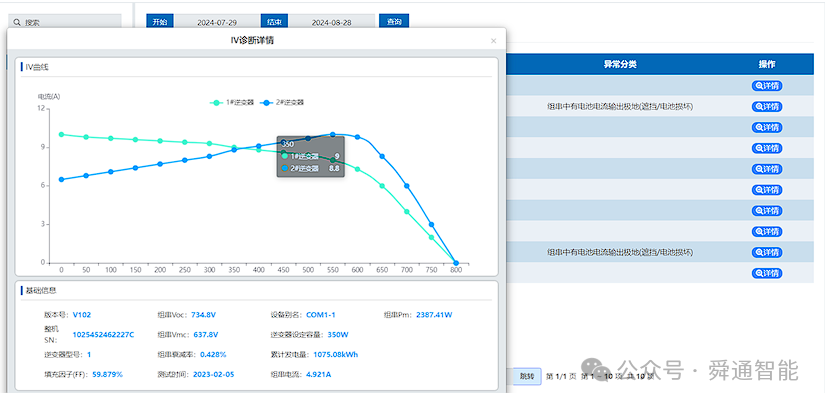Select the 1#逆变器 point at voltage 0

(x=62, y=135)
